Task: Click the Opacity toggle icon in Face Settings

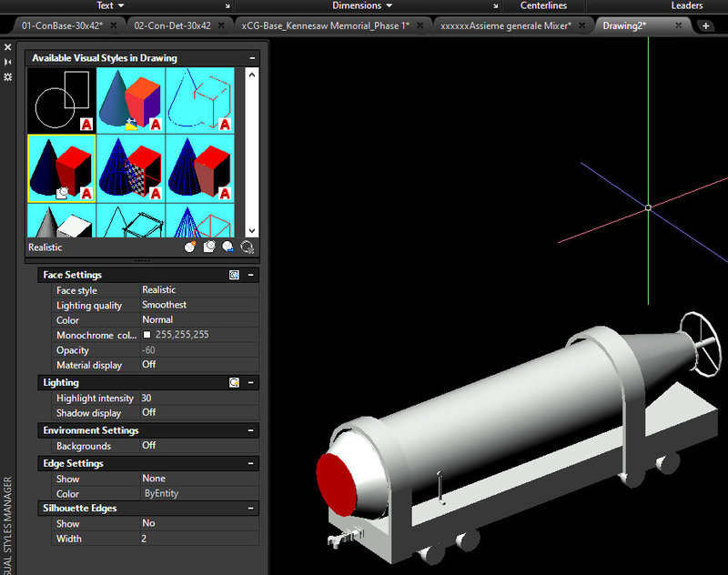Action: 234,275
